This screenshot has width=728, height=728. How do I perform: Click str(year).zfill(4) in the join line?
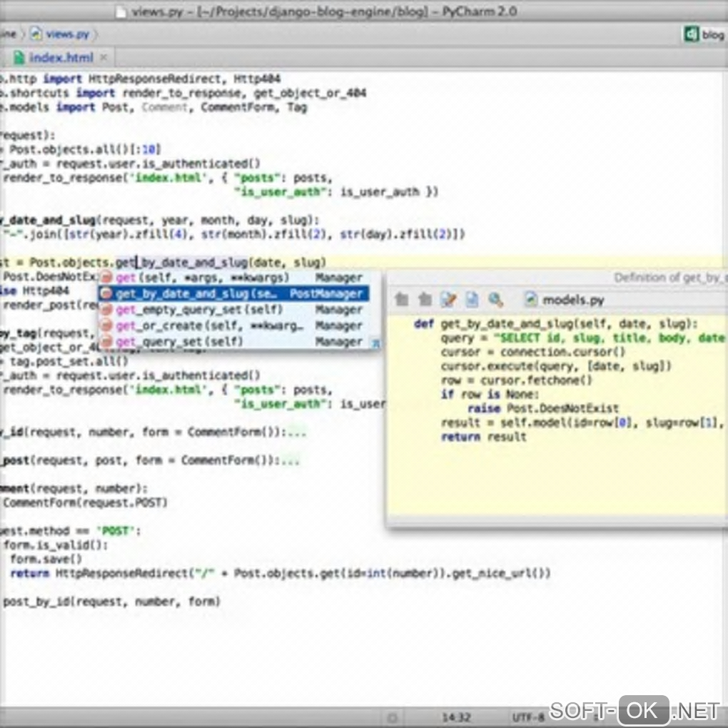pos(128,234)
